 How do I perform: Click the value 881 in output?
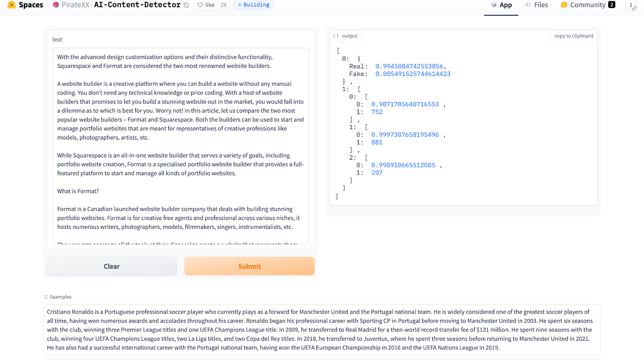[x=377, y=142]
